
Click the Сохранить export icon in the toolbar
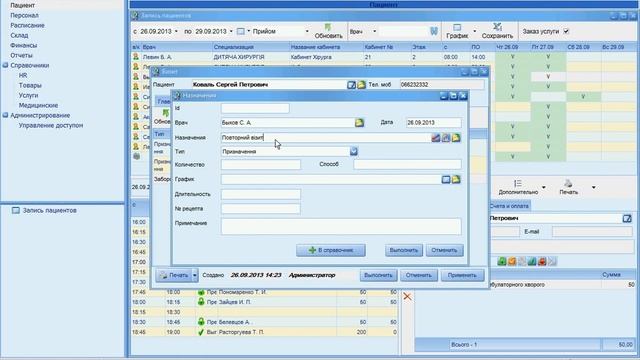[x=497, y=27]
